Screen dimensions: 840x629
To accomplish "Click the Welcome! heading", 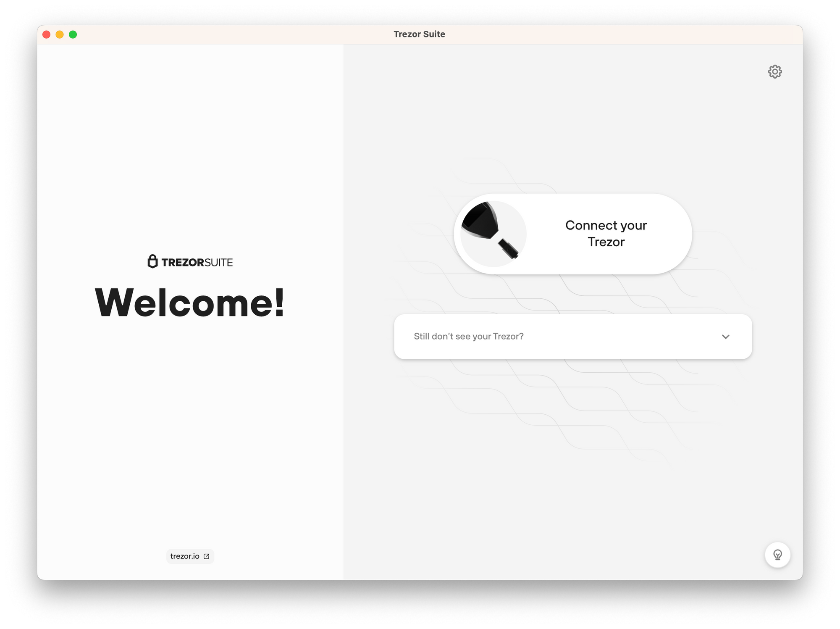I will [190, 302].
